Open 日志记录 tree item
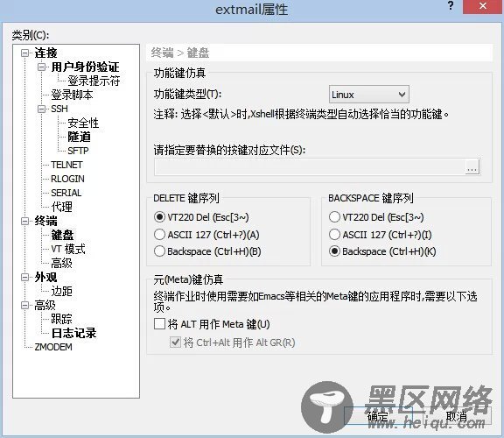This screenshot has height=438, width=504. pyautogui.click(x=73, y=333)
